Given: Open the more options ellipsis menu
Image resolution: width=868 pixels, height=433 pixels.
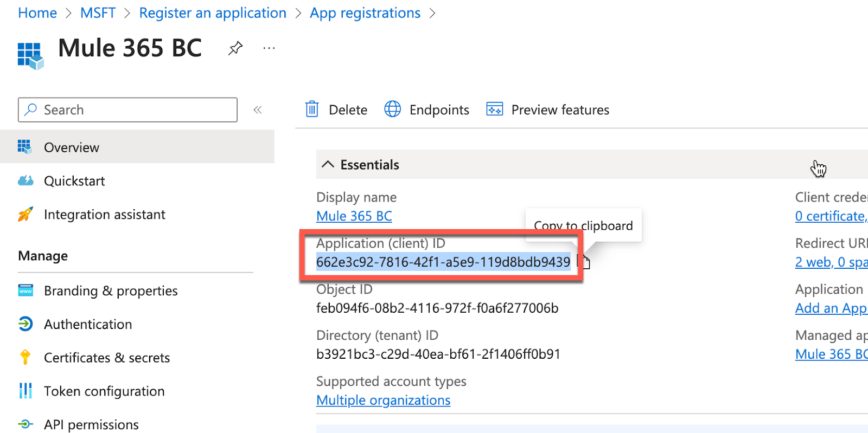Looking at the screenshot, I should 269,48.
